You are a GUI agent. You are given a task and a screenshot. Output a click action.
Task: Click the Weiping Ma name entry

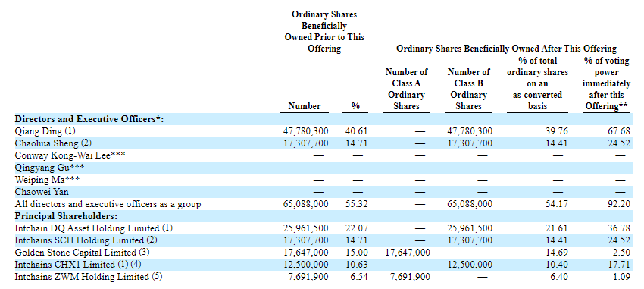(x=47, y=180)
